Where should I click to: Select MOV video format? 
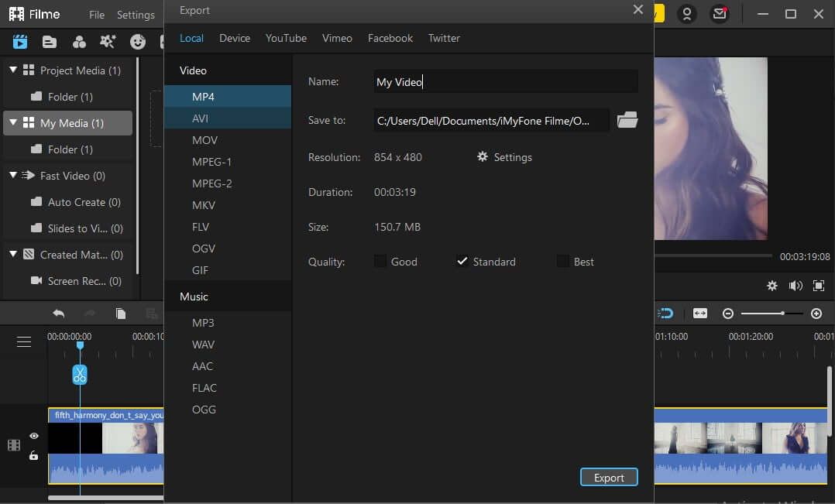click(x=228, y=140)
